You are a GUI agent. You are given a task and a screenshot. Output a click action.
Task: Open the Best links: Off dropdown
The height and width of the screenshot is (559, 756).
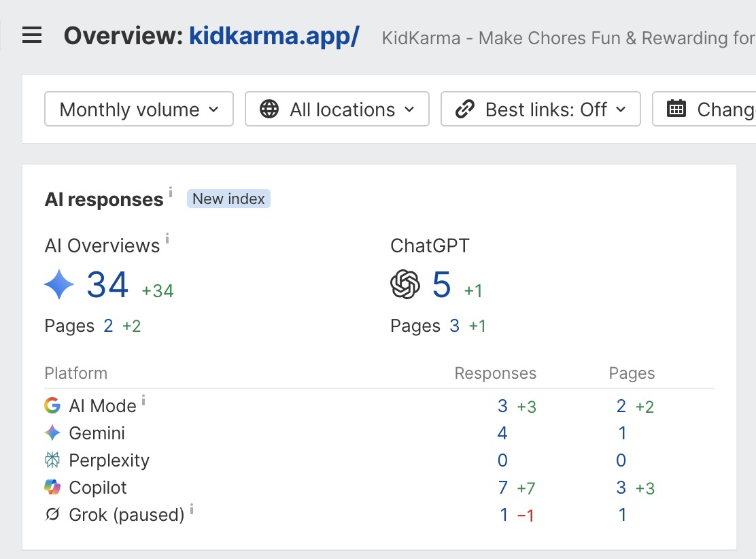click(540, 109)
